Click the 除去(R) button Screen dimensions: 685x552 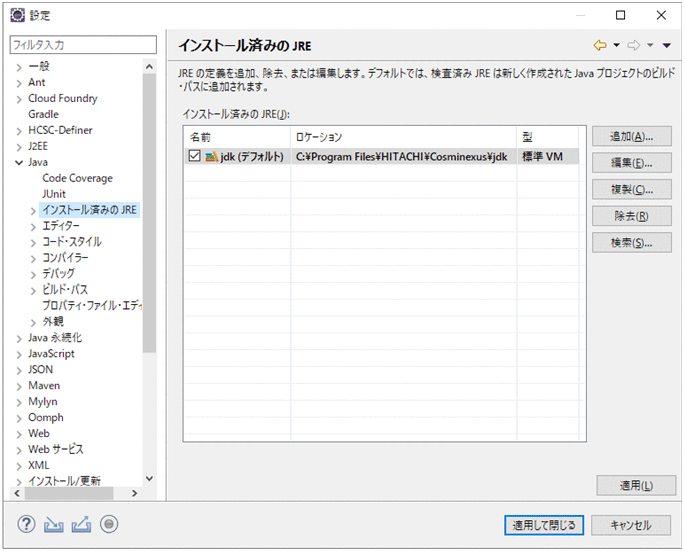pos(632,216)
